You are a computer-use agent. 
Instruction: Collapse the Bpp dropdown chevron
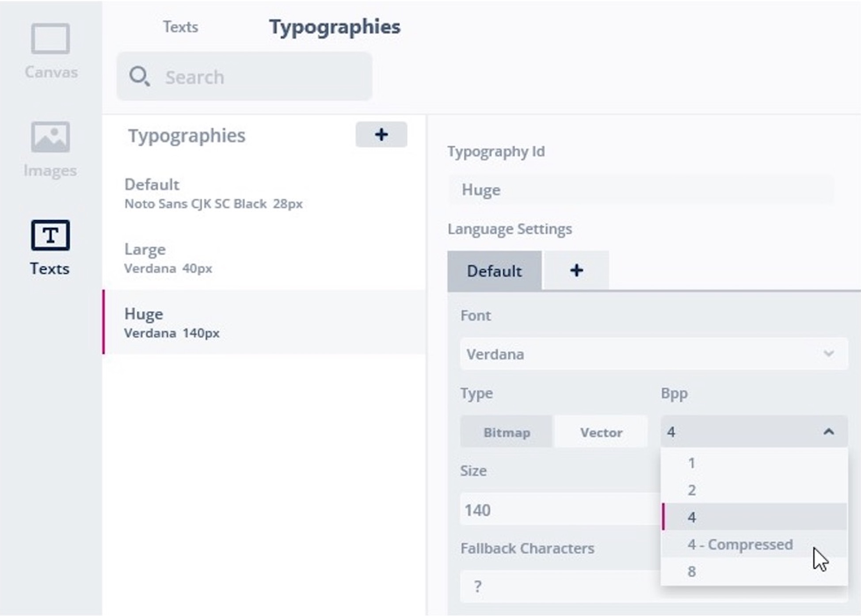[829, 432]
